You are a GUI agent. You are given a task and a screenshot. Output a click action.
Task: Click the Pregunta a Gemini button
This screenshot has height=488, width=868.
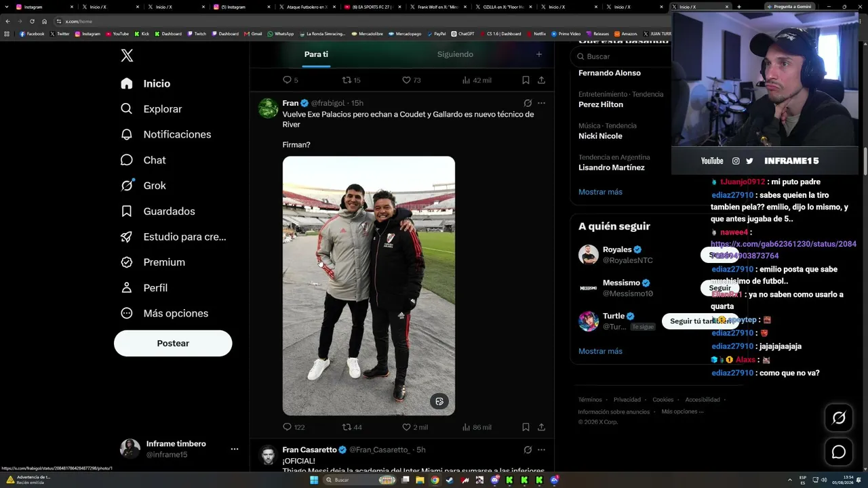[x=789, y=7]
